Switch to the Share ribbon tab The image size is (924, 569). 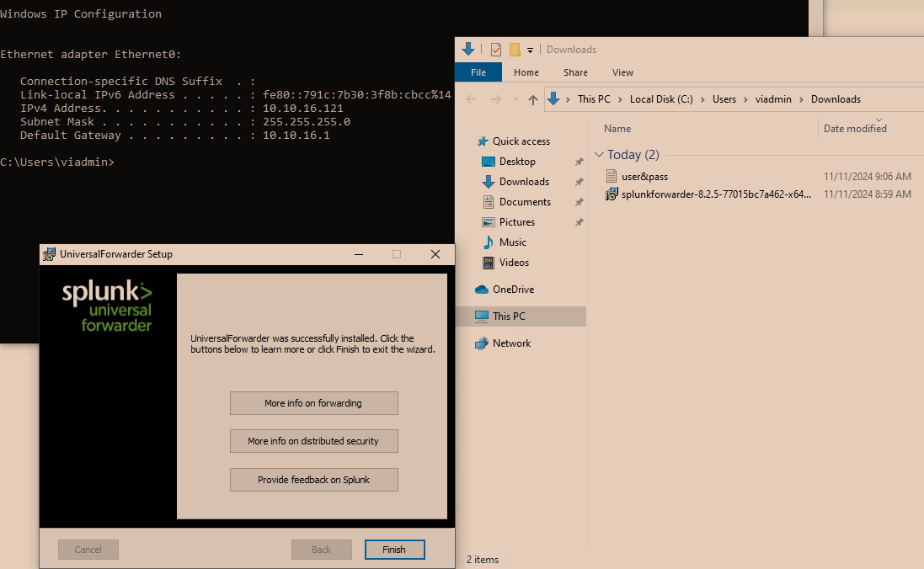575,72
